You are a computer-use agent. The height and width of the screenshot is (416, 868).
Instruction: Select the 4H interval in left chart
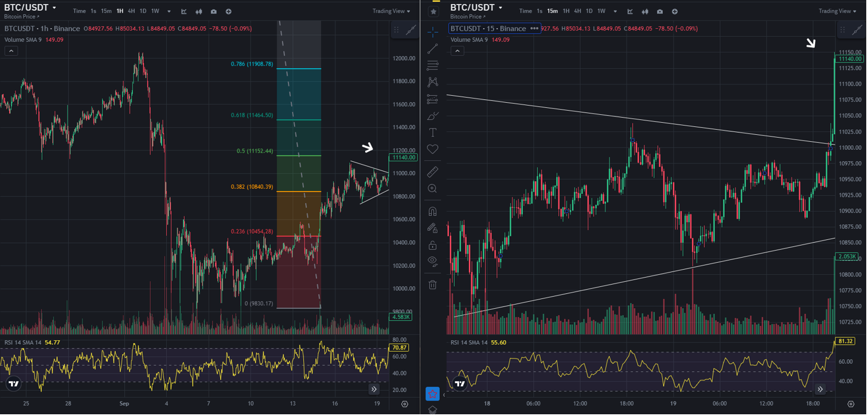point(131,11)
